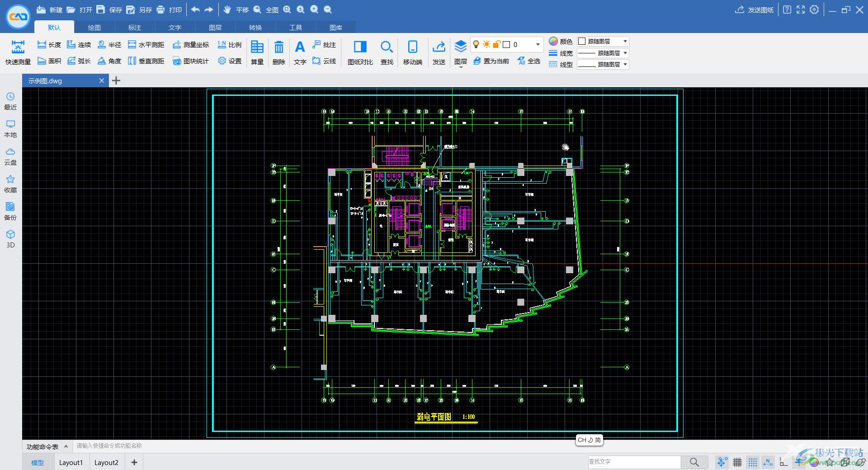Click the layer color white square swatch
This screenshot has height=470, width=868.
tap(506, 44)
